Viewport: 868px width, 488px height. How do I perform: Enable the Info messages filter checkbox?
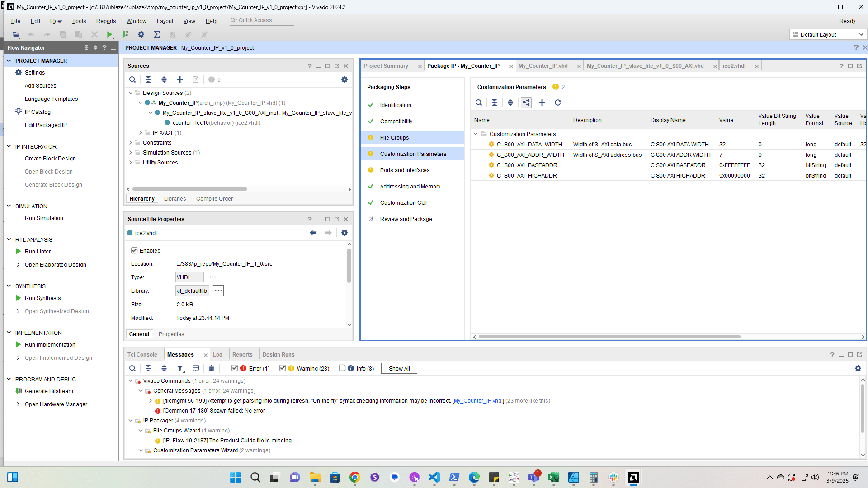[x=342, y=368]
